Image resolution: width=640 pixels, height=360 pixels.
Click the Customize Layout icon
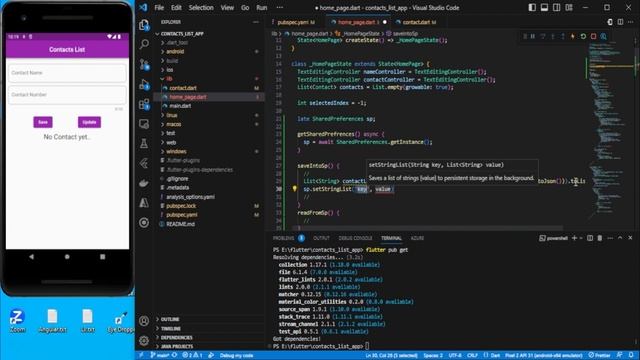coord(569,7)
